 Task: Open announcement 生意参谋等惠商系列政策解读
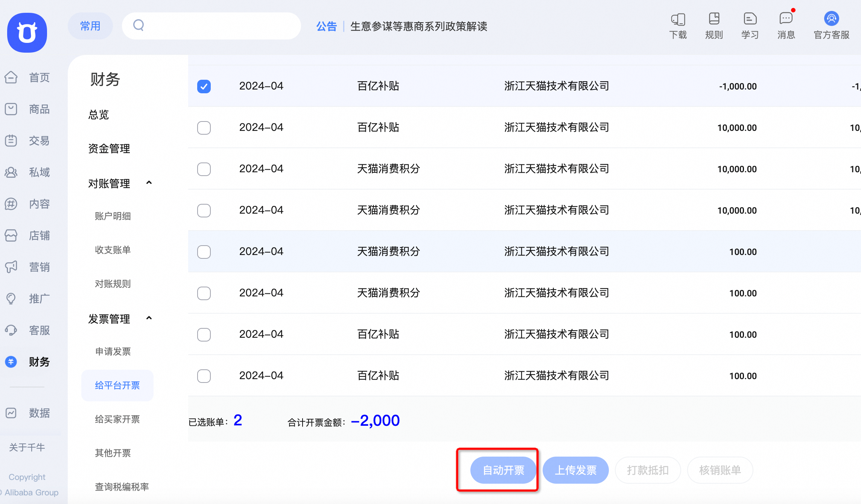coord(419,26)
